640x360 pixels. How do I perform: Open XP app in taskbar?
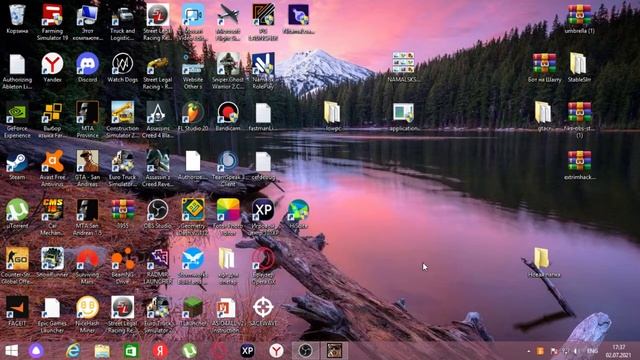click(247, 351)
